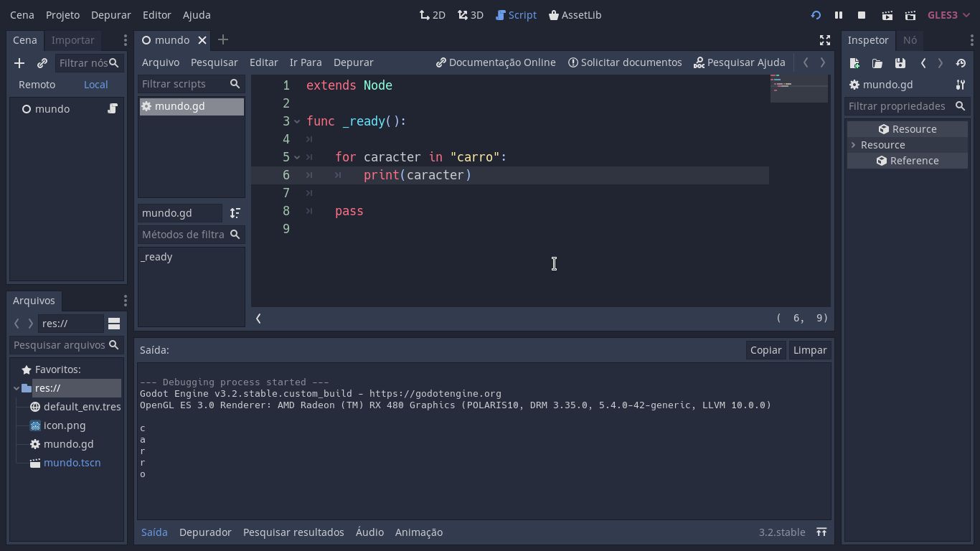Fold the for loop at line 5
Viewport: 980px width, 551px height.
(296, 157)
